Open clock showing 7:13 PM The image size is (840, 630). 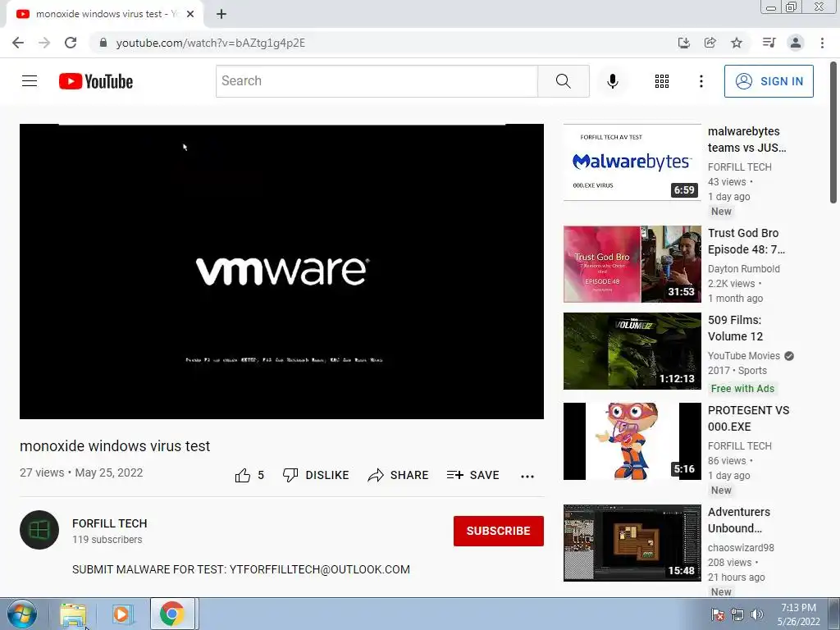tap(798, 614)
